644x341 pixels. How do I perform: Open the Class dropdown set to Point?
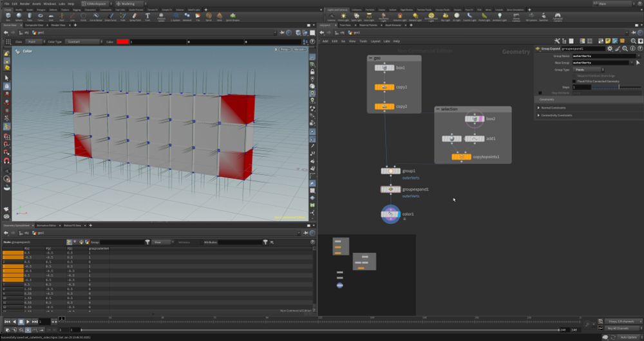click(35, 42)
